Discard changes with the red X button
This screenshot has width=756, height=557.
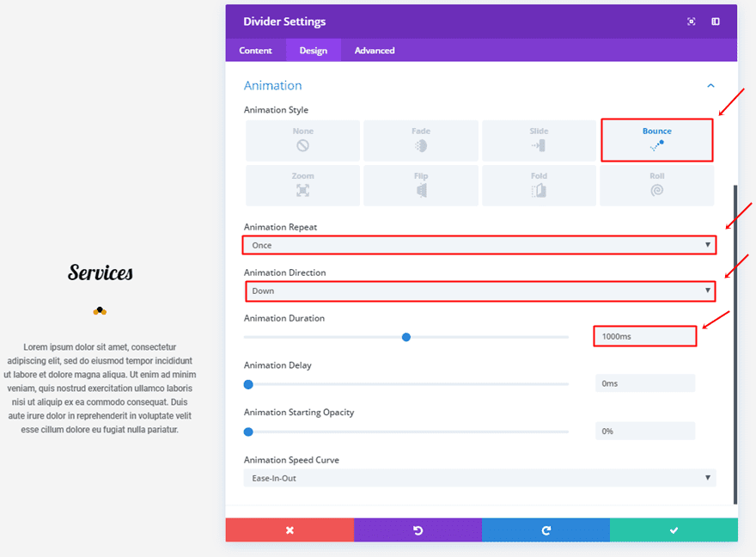(290, 530)
